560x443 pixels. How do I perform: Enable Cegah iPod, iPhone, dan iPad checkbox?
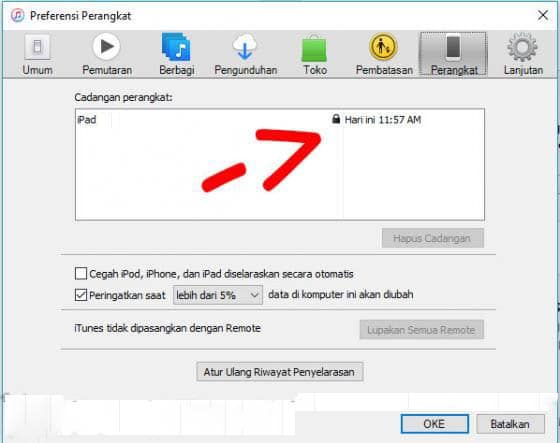81,274
